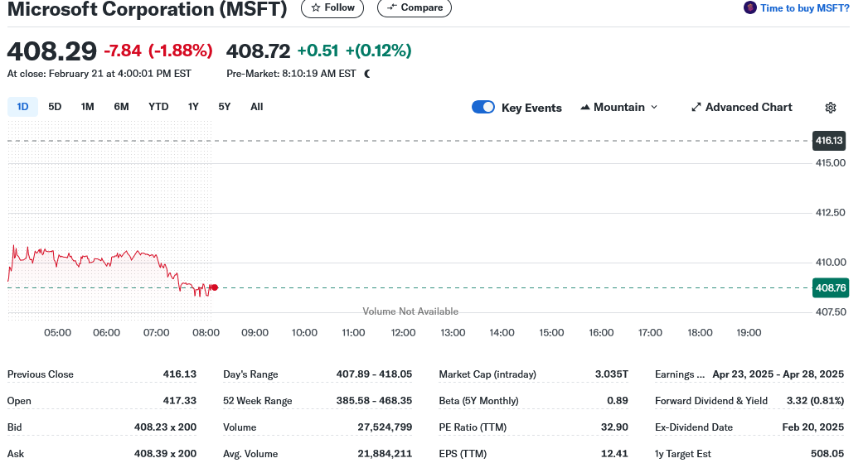
Task: Click Avg. Volume value 21,884,211
Action: coord(385,454)
